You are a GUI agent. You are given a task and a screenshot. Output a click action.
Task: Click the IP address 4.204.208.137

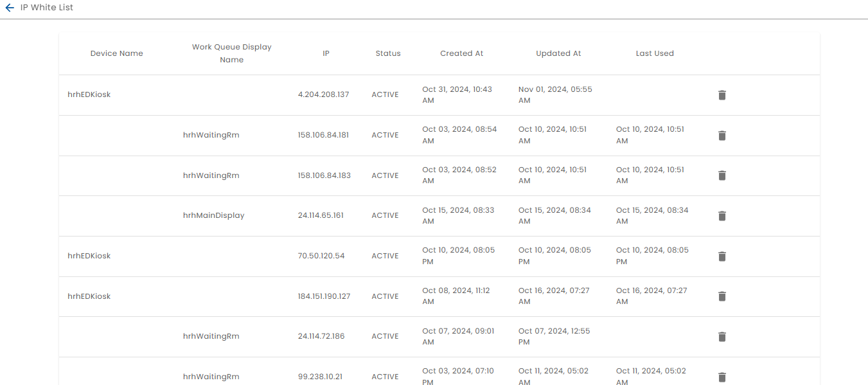(323, 94)
